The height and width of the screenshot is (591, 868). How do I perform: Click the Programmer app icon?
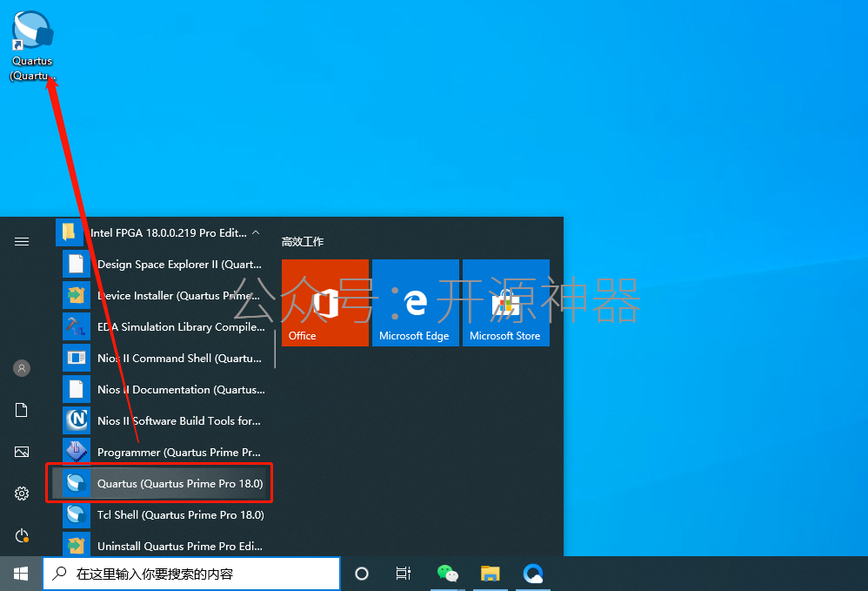pos(77,452)
